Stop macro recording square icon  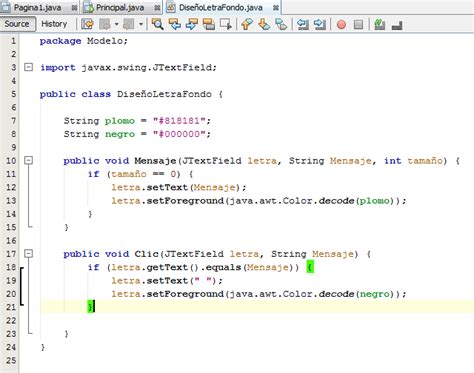pos(358,24)
